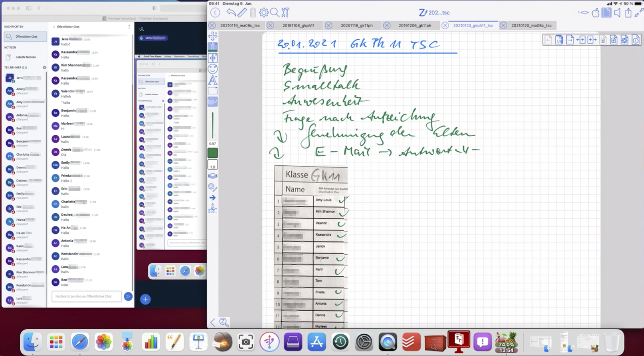The height and width of the screenshot is (356, 644).
Task: Click the share/export icon at top right
Action: pyautogui.click(x=628, y=13)
